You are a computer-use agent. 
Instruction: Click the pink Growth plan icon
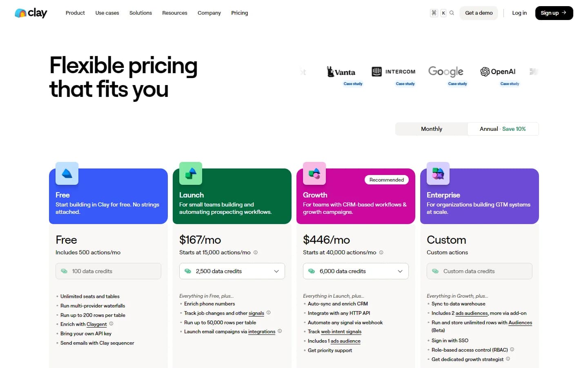[x=314, y=173]
